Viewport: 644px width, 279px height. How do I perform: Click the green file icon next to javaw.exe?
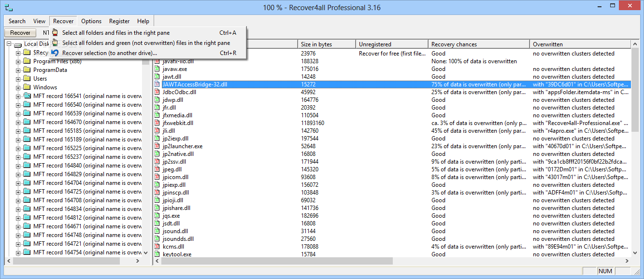[x=157, y=69]
